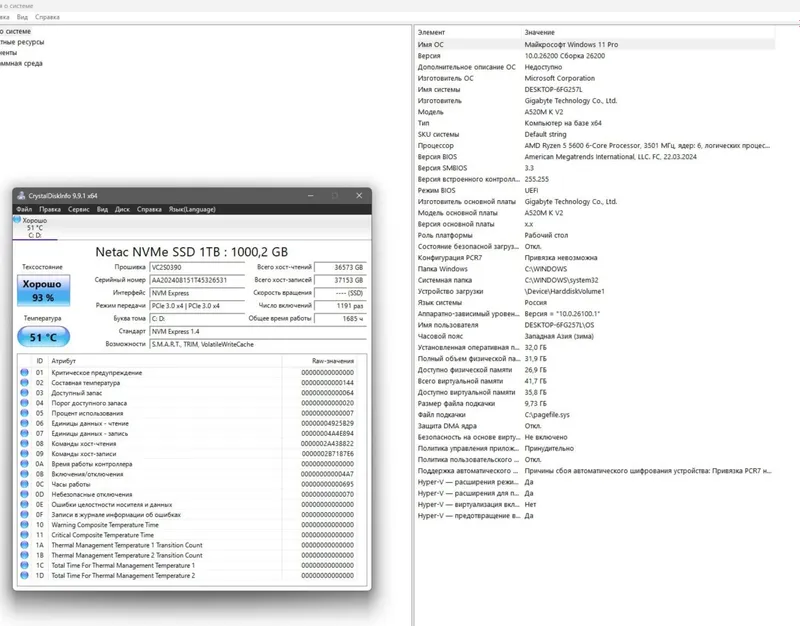800x626 pixels.
Task: Open the Диск menu
Action: [122, 209]
